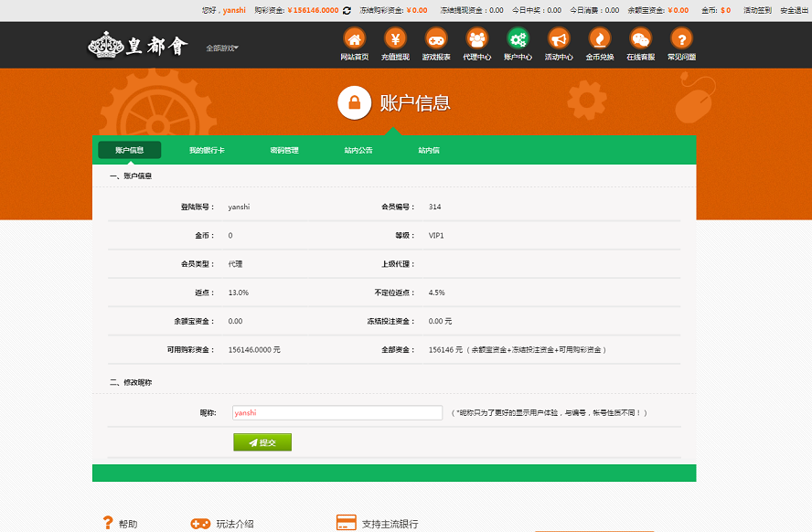Click the 帮助 question icon at page bottom
The width and height of the screenshot is (812, 532).
[107, 524]
